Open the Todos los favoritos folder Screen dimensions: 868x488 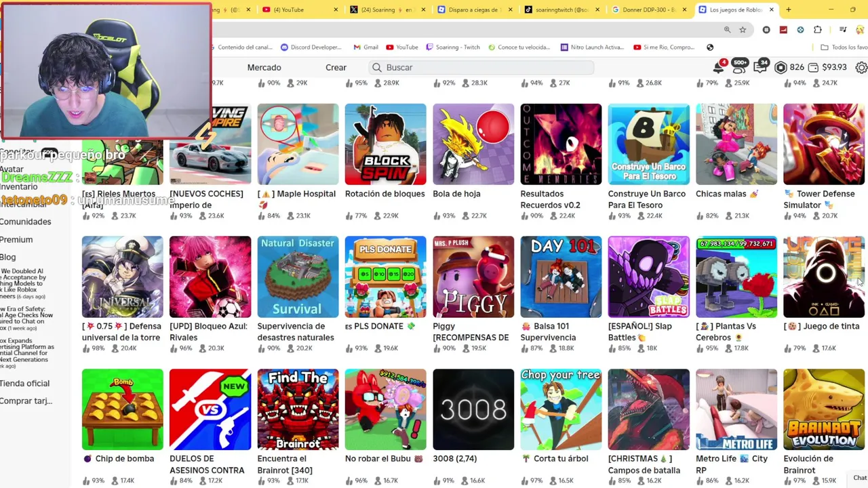(x=844, y=47)
